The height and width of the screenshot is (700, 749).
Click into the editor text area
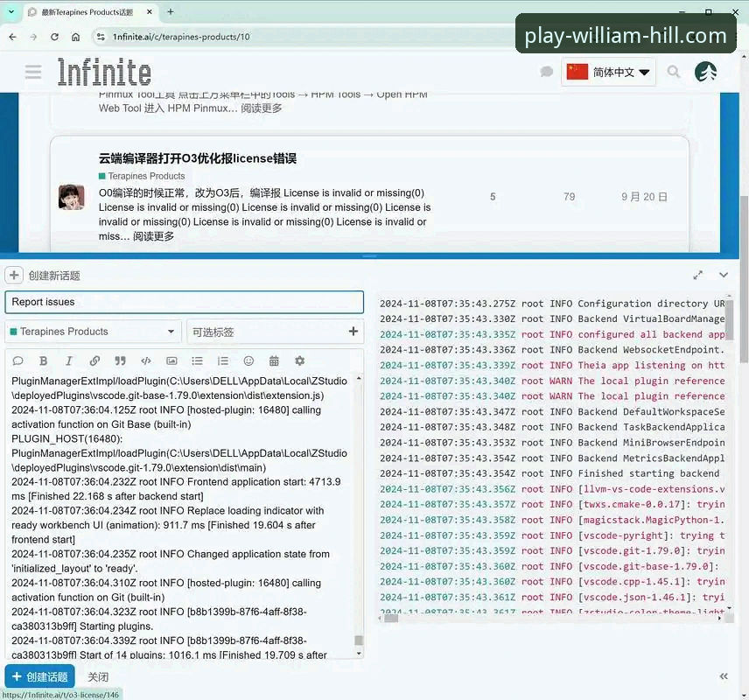(181, 516)
